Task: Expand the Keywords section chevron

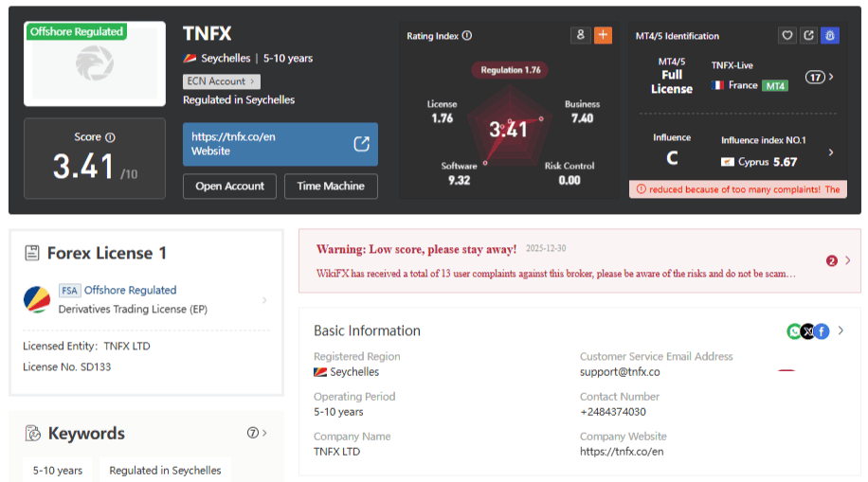Action: tap(264, 433)
